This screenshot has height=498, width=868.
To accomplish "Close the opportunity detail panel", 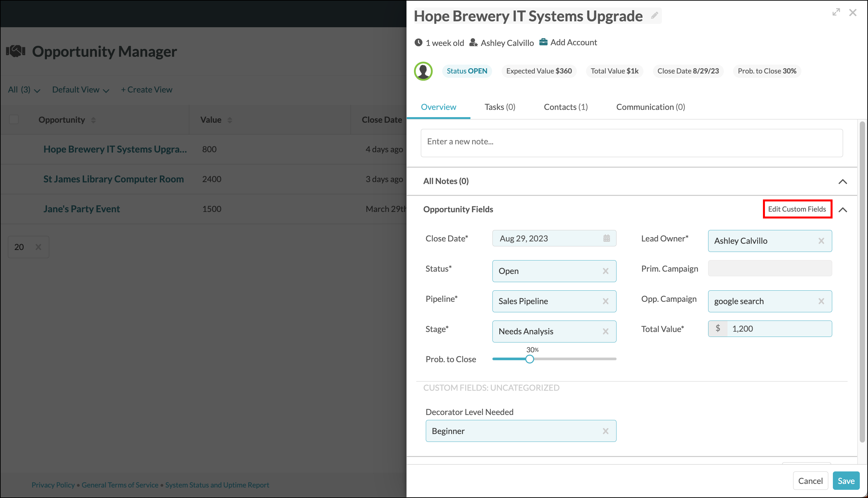I will (853, 13).
